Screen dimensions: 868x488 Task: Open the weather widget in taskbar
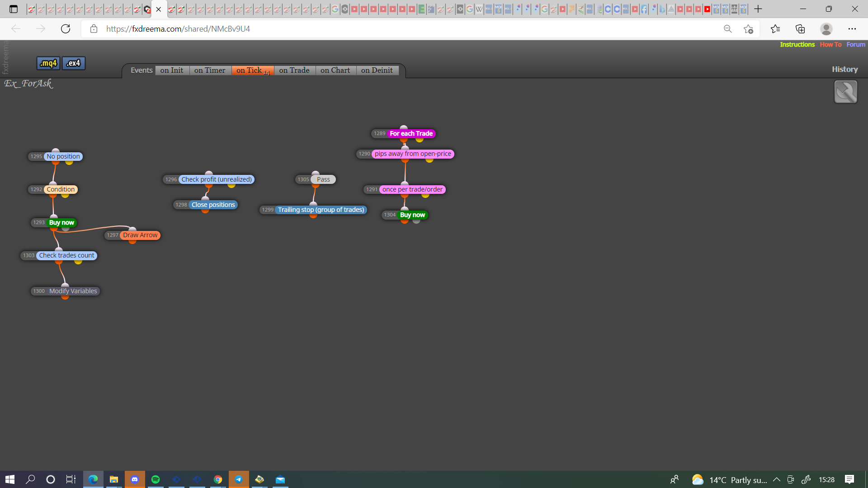pyautogui.click(x=729, y=479)
